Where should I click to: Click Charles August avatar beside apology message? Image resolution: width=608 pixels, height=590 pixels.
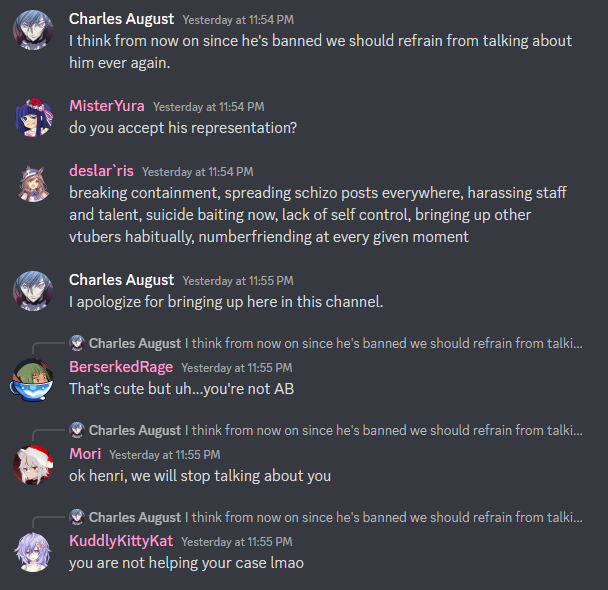click(x=33, y=291)
